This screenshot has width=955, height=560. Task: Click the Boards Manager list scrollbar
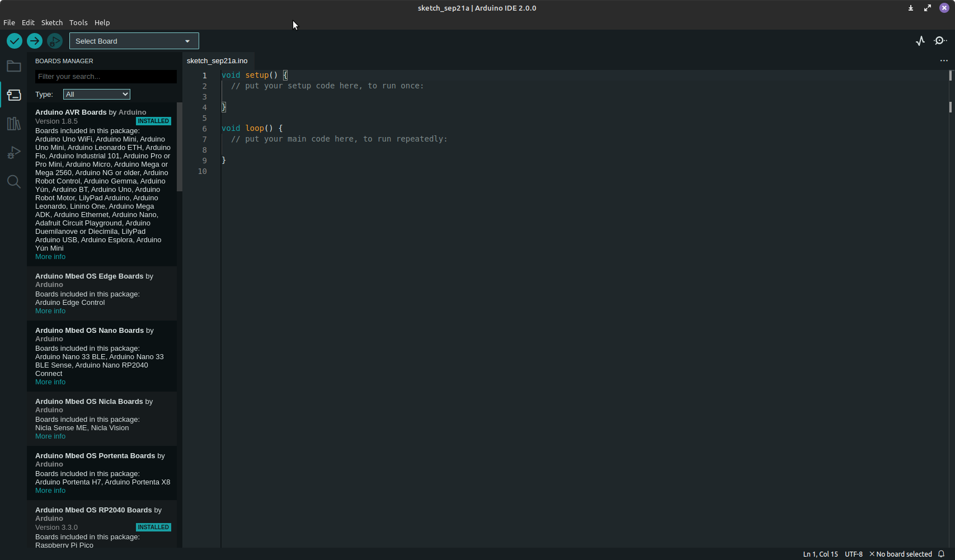click(180, 147)
